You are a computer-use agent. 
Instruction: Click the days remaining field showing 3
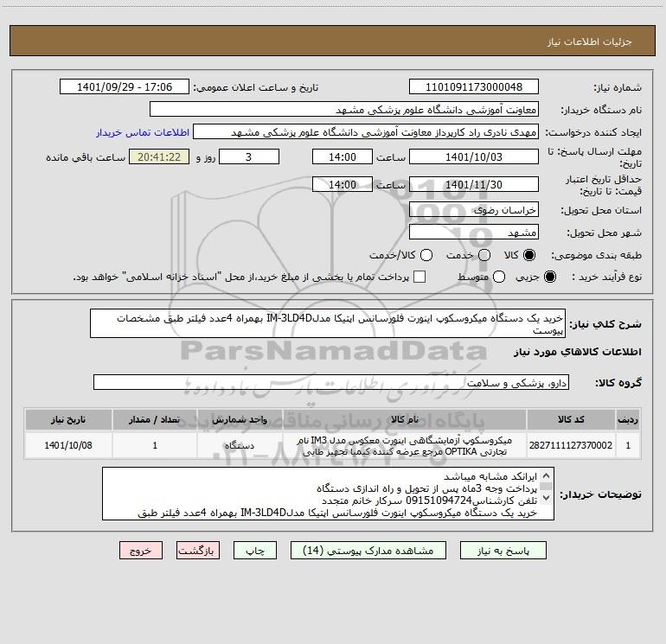249,156
